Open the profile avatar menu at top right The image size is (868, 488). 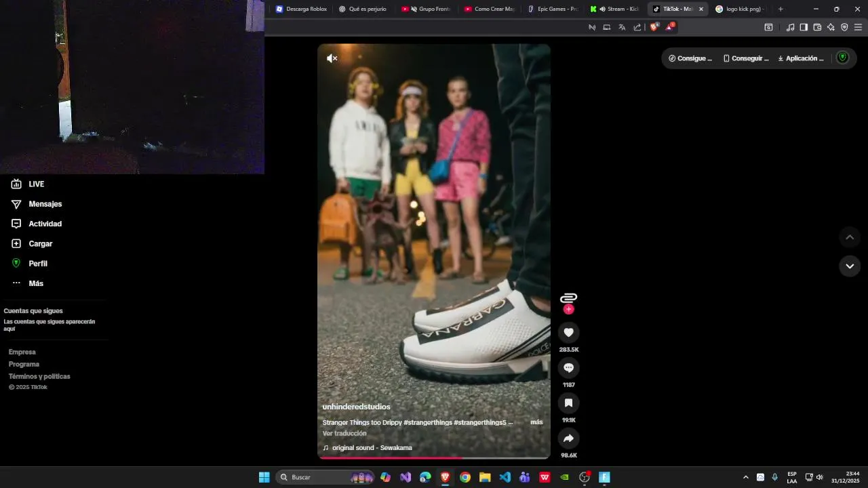pyautogui.click(x=843, y=58)
